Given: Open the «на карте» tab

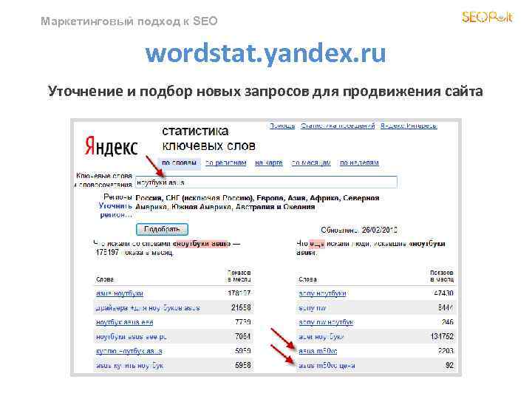Looking at the screenshot, I should click(x=269, y=163).
